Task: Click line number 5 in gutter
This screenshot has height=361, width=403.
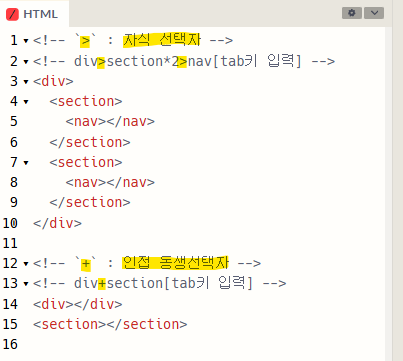Action: (14, 121)
